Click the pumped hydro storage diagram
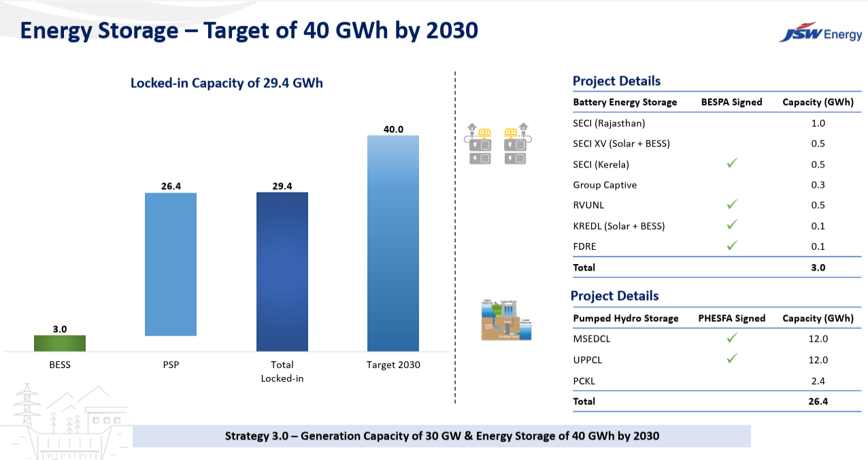Screen dimensions: 868x460 pyautogui.click(x=506, y=320)
